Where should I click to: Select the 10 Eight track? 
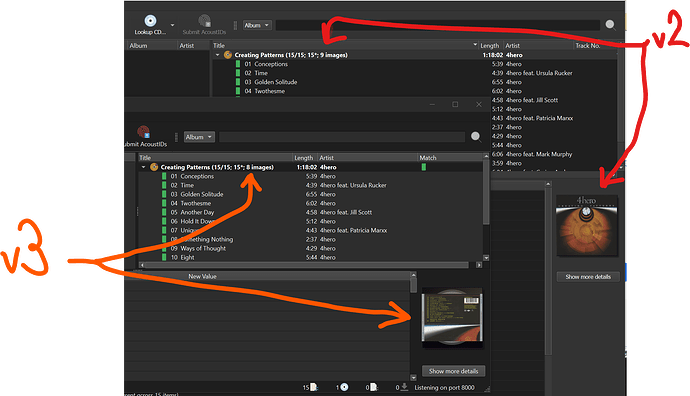click(x=182, y=257)
